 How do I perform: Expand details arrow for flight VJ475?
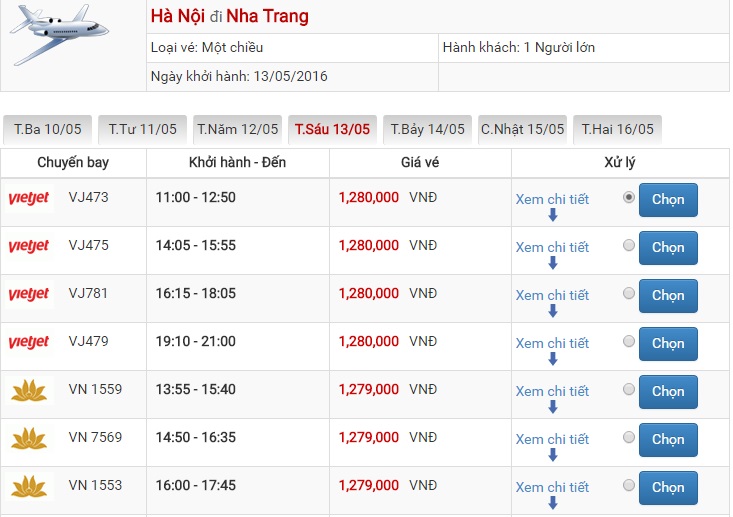[552, 263]
